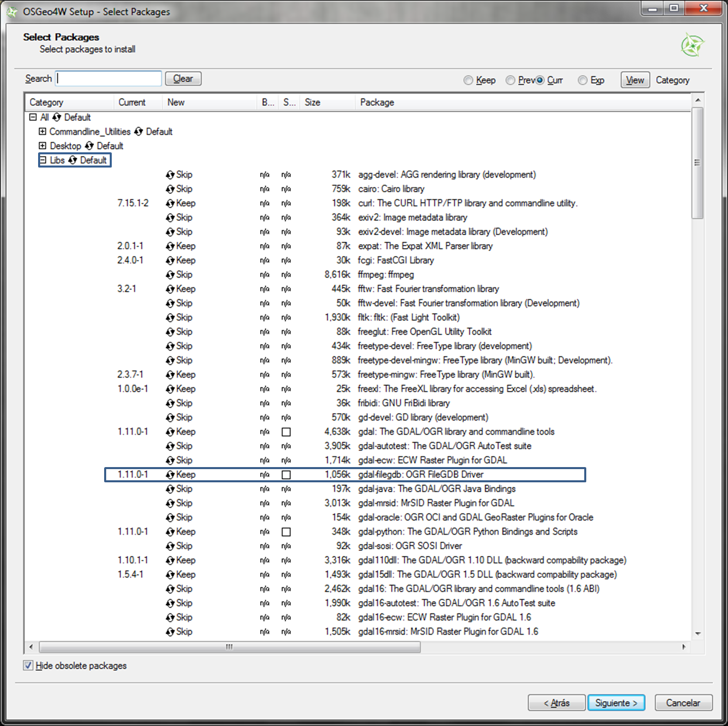Click the horizontal scrollbar right arrow

point(684,647)
